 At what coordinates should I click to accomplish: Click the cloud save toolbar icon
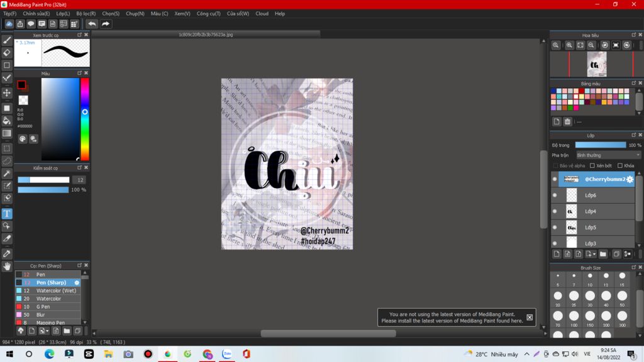[x=9, y=24]
